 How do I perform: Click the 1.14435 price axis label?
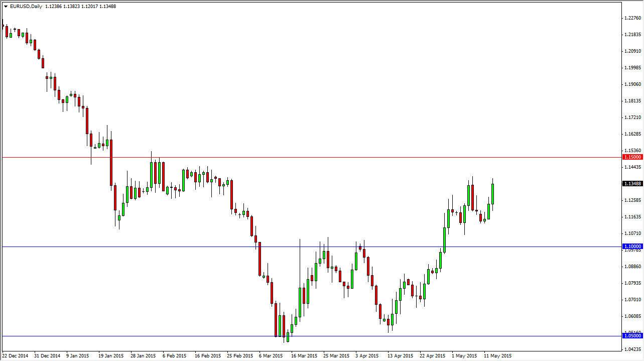tap(633, 167)
